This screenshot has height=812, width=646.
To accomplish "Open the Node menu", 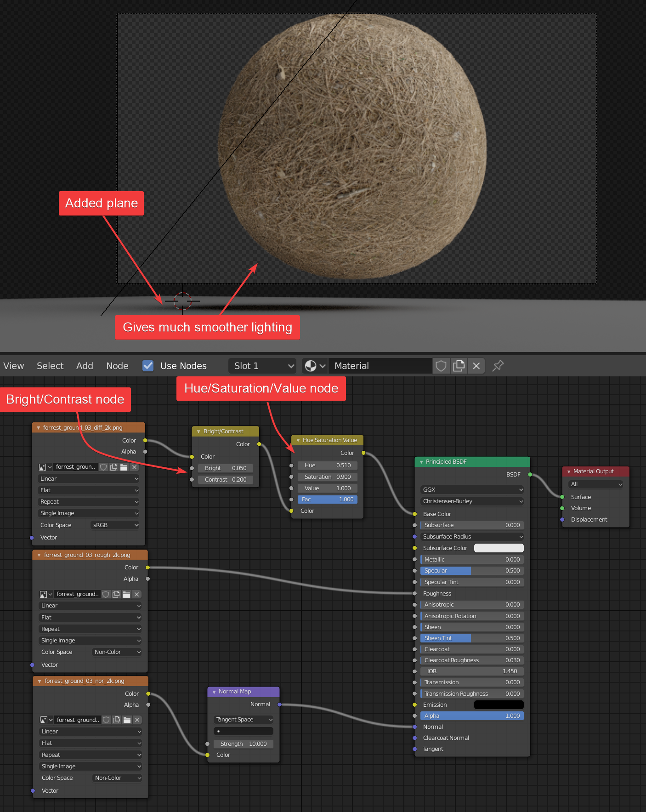I will coord(117,366).
